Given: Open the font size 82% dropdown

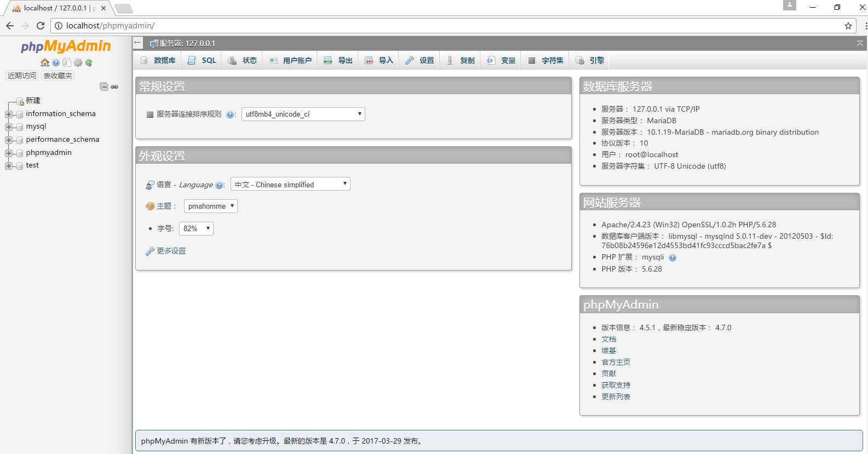Looking at the screenshot, I should click(196, 228).
